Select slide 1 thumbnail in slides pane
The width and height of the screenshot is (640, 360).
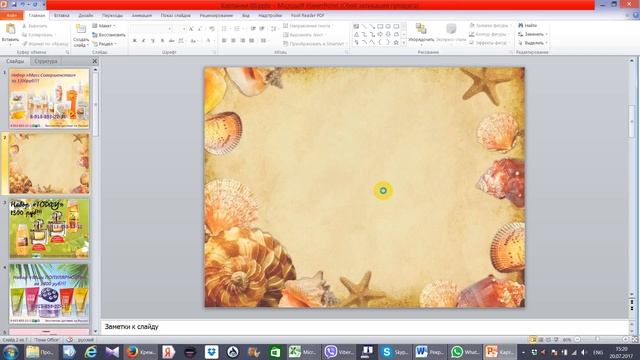pos(49,99)
